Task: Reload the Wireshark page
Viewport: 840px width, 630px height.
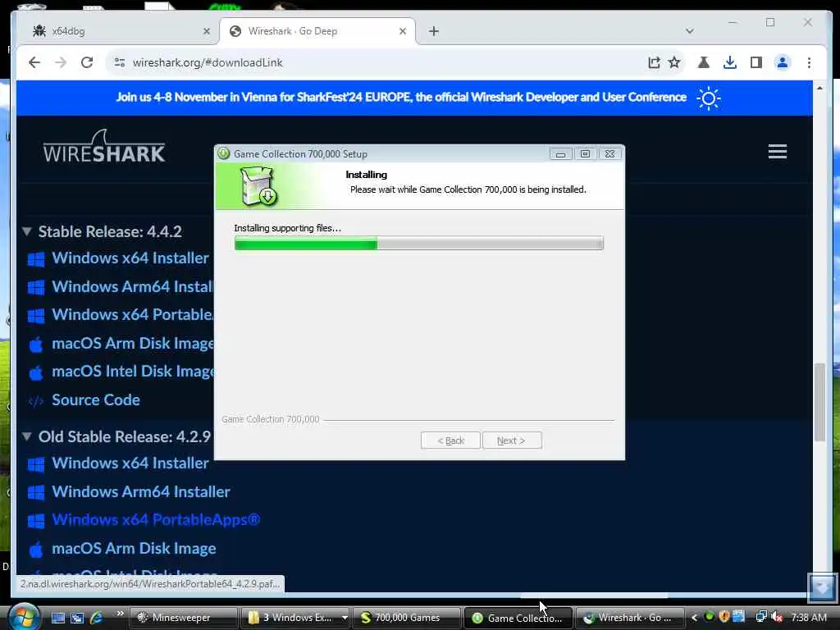Action: click(x=87, y=62)
